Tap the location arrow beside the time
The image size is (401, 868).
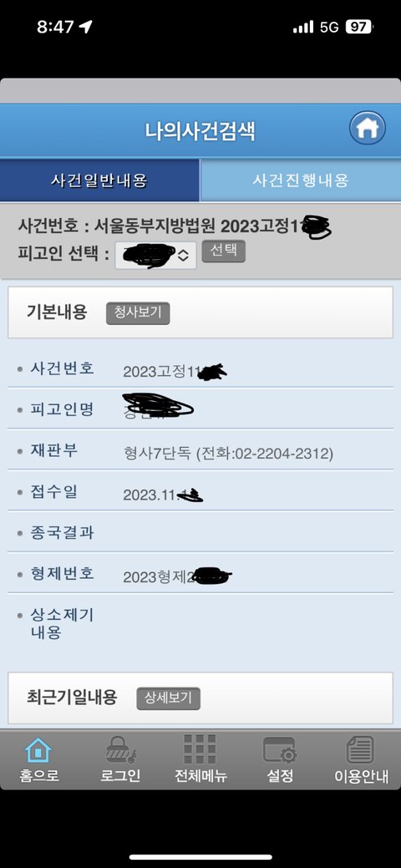(86, 27)
